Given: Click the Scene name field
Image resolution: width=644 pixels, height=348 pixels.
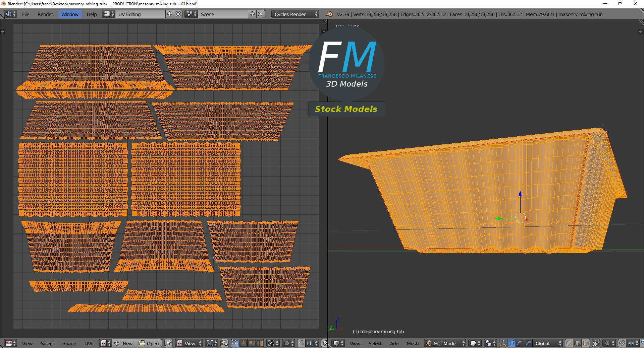Looking at the screenshot, I should pyautogui.click(x=223, y=14).
